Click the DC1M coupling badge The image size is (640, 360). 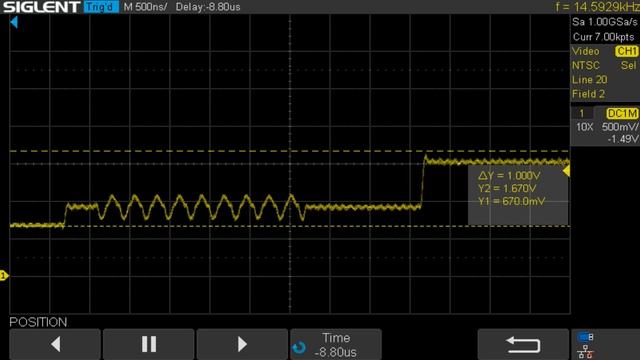[622, 113]
